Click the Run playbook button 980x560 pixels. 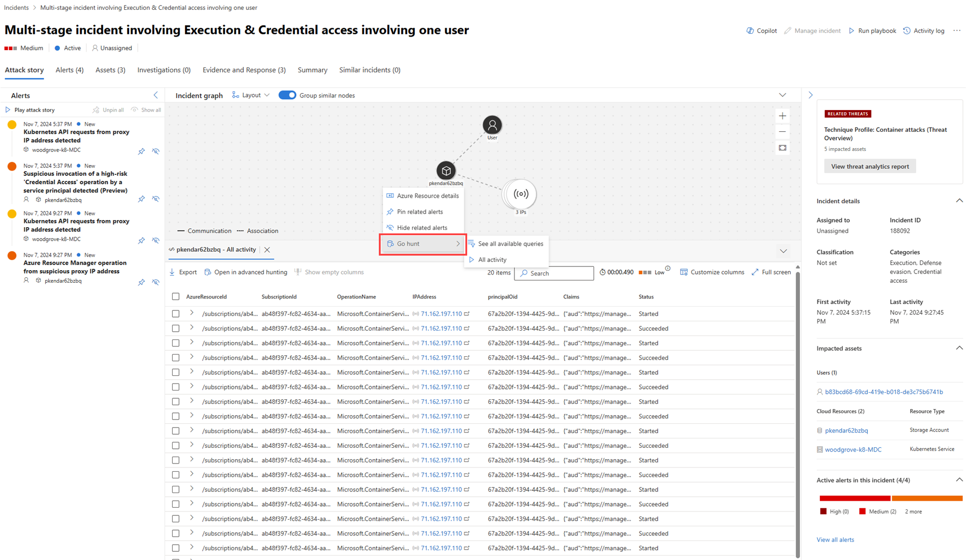[872, 31]
